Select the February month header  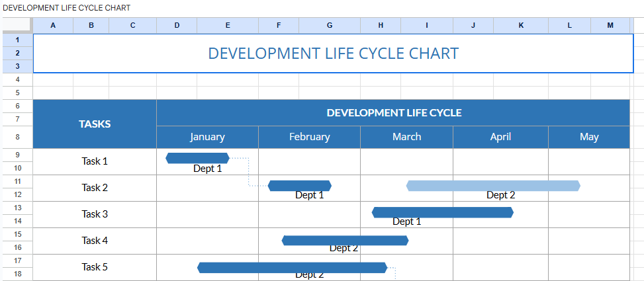(309, 137)
